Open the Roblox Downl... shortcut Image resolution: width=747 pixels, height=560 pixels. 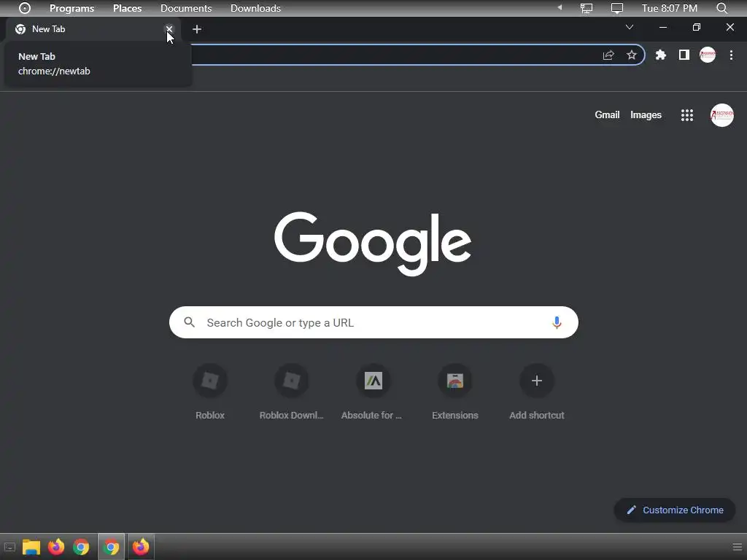292,392
